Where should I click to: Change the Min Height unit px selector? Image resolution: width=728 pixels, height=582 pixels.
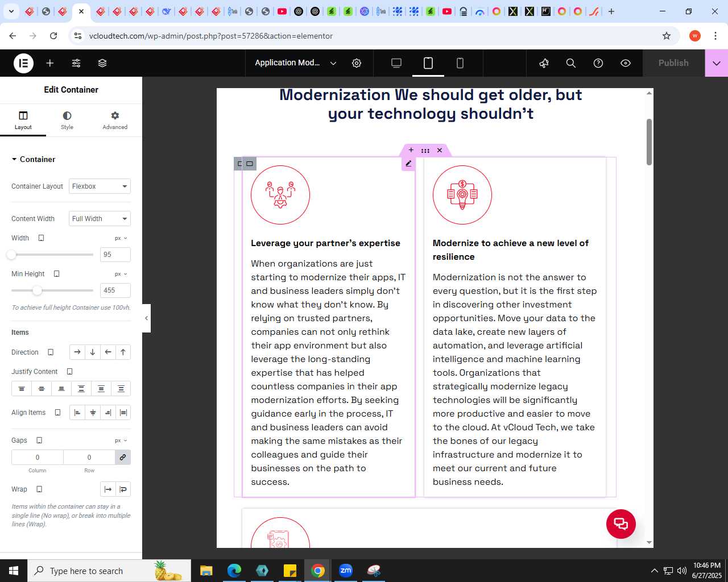click(x=121, y=274)
